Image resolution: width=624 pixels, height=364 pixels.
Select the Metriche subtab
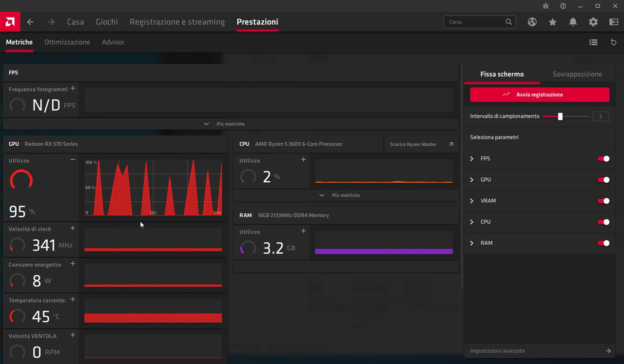(19, 42)
